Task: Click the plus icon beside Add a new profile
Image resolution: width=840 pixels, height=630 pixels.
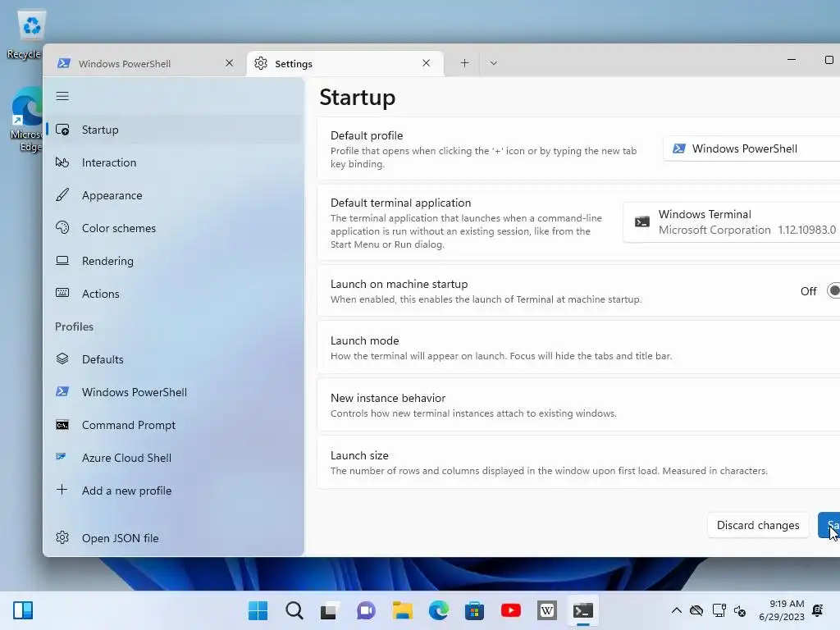Action: coord(62,490)
